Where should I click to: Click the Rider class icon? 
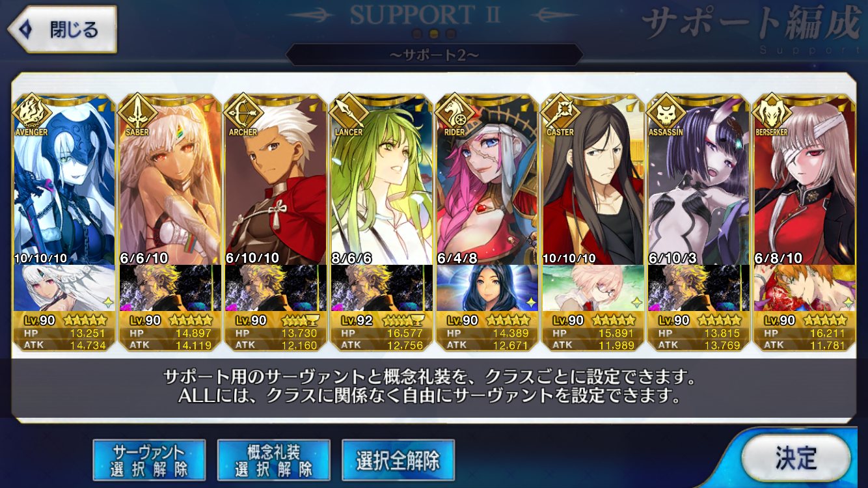tap(454, 112)
